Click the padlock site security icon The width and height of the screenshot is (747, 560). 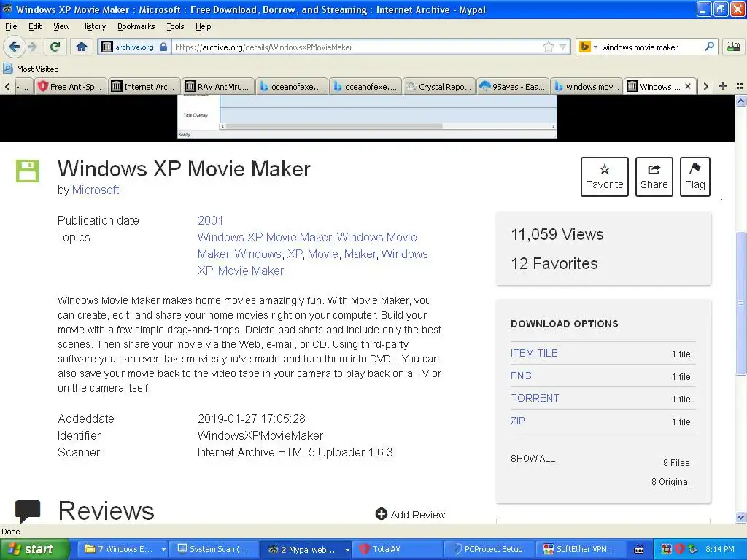click(163, 47)
